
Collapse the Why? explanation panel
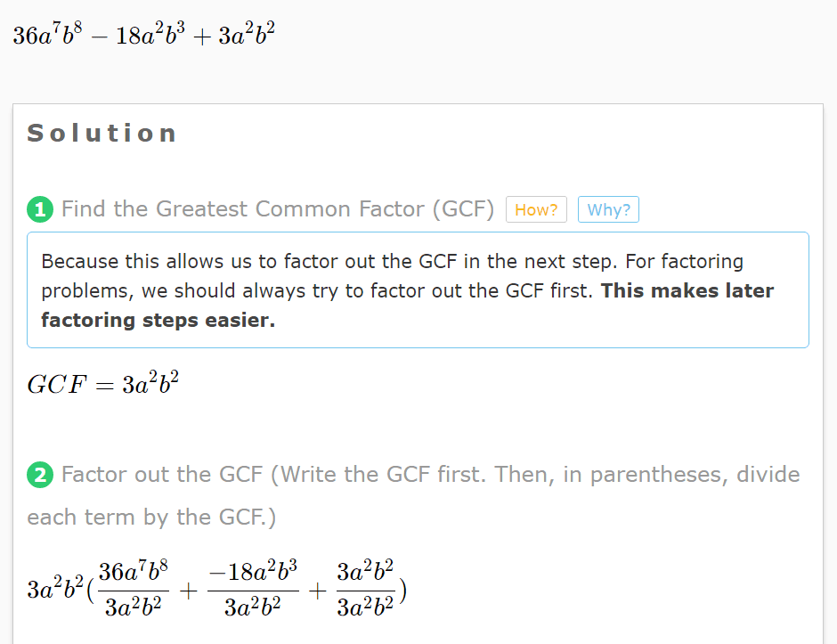[x=608, y=209]
